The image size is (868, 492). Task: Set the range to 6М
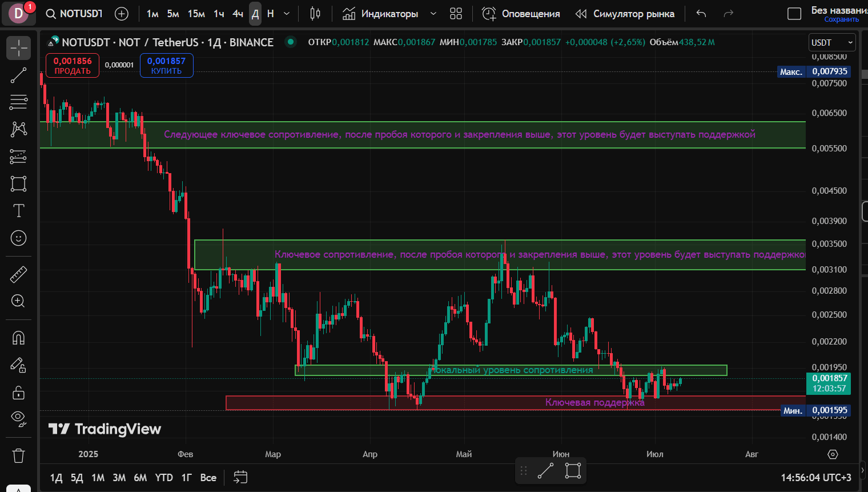click(x=140, y=477)
